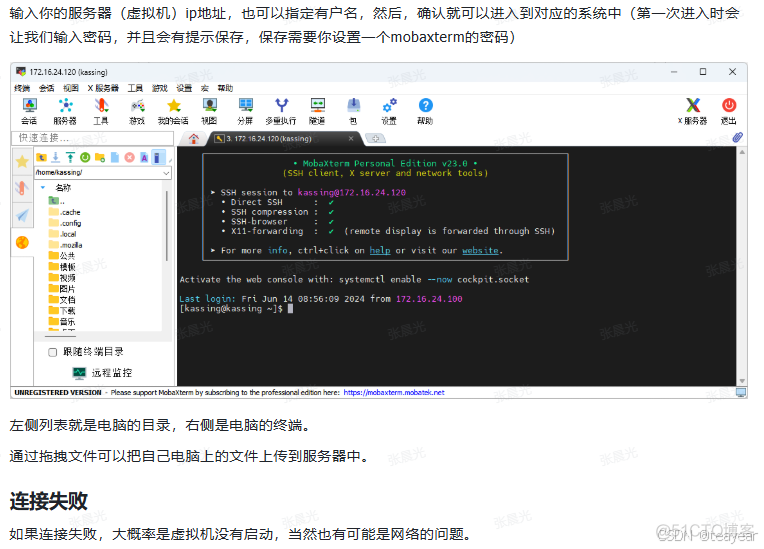Select the 分屏 (Split) toolbar icon

(245, 112)
